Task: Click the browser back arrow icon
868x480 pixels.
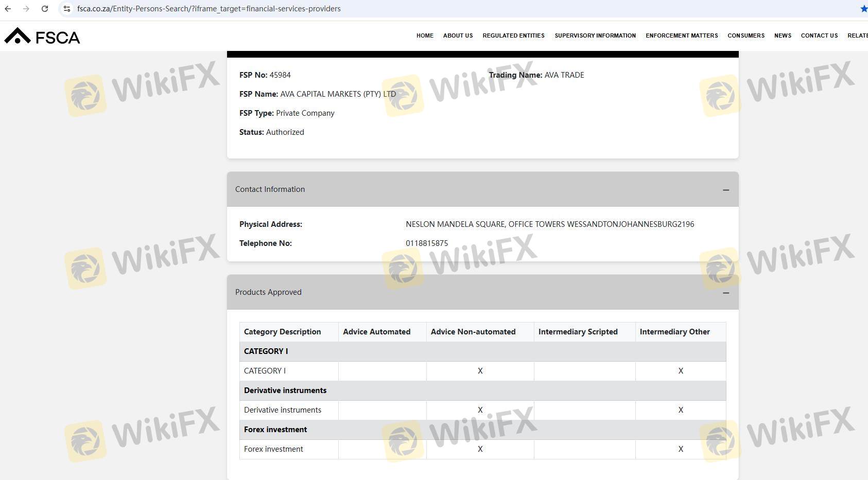Action: click(8, 9)
